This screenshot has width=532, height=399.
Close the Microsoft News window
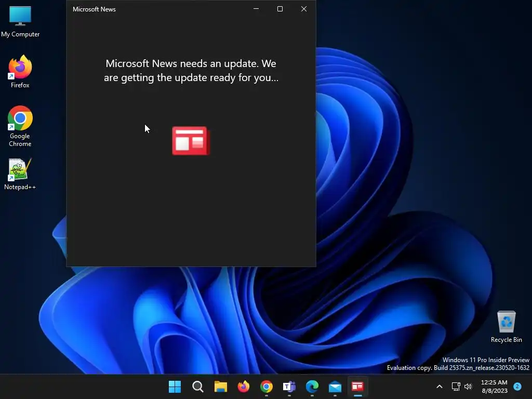coord(304,9)
